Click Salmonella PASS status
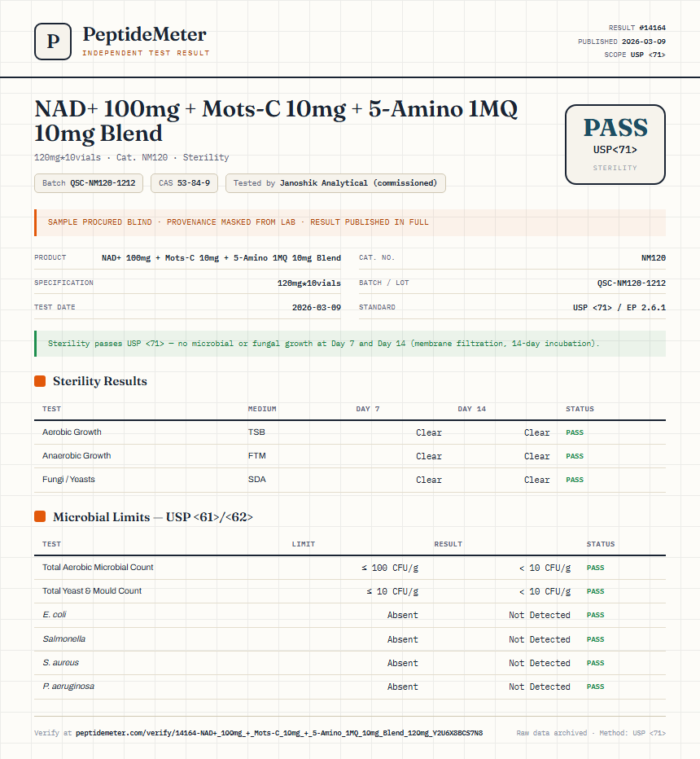The height and width of the screenshot is (759, 700). [x=596, y=639]
